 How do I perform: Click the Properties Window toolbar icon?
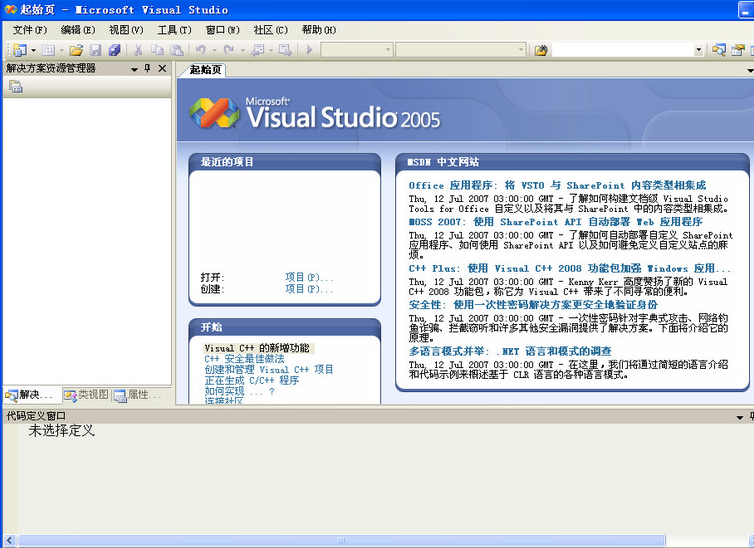tap(738, 50)
